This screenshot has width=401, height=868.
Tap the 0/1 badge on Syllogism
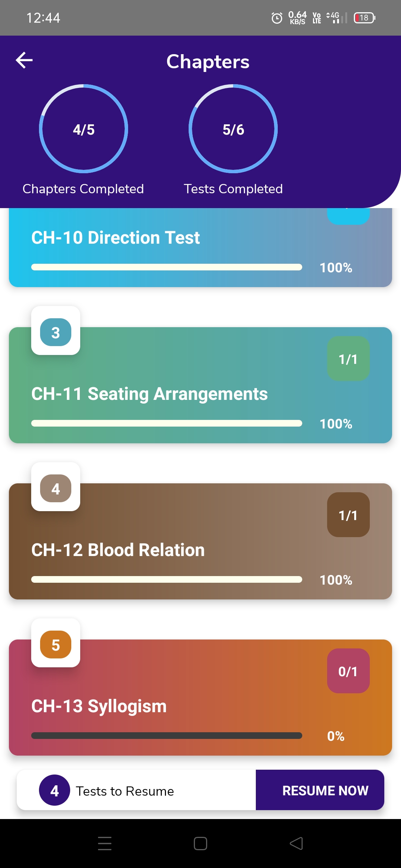[348, 671]
